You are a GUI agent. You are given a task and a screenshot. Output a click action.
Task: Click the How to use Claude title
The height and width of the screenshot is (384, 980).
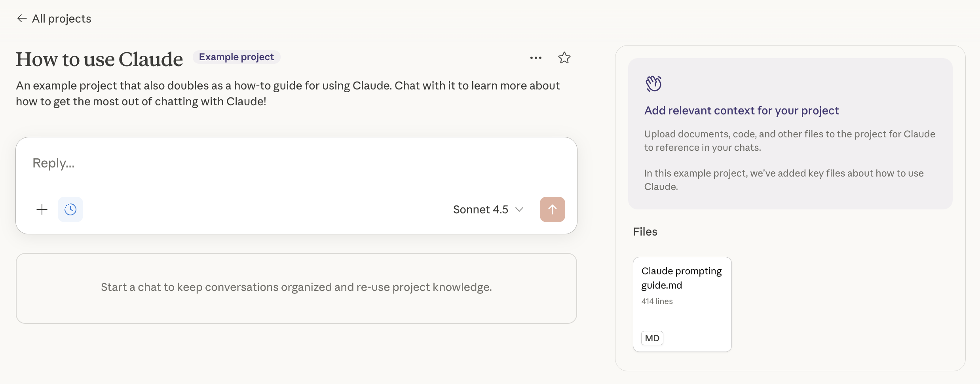tap(99, 59)
